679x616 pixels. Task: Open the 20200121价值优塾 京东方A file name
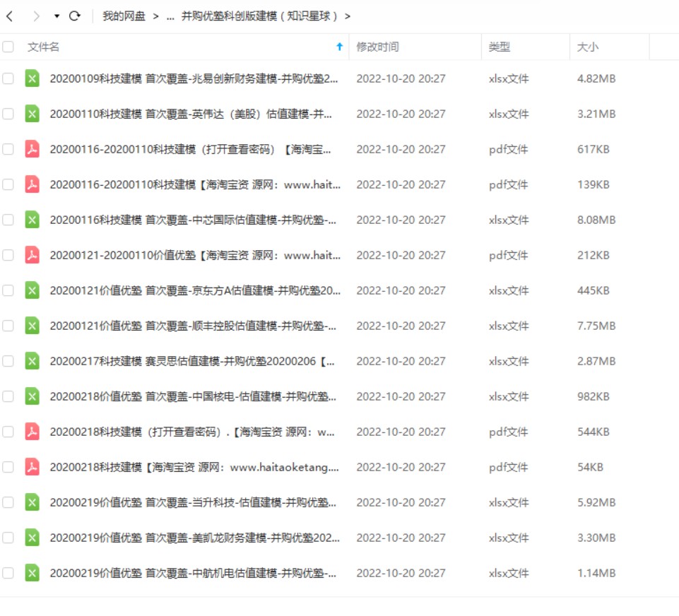pos(195,290)
